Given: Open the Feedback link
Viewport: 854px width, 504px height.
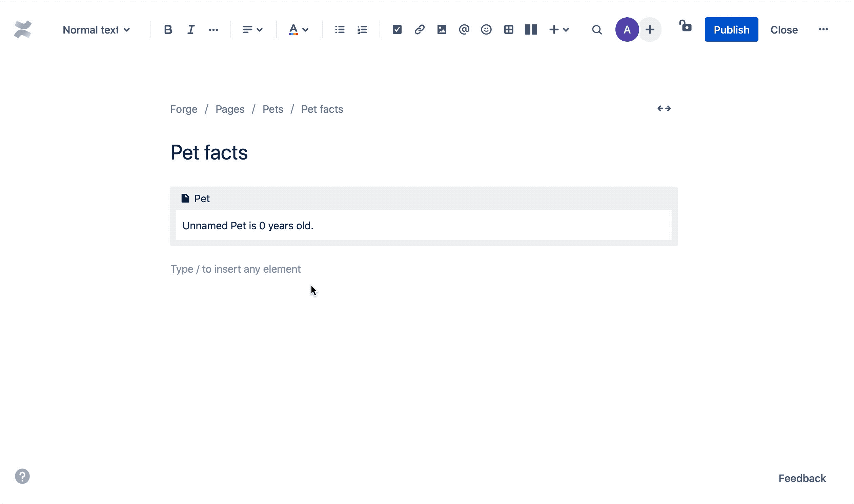Looking at the screenshot, I should [x=803, y=478].
